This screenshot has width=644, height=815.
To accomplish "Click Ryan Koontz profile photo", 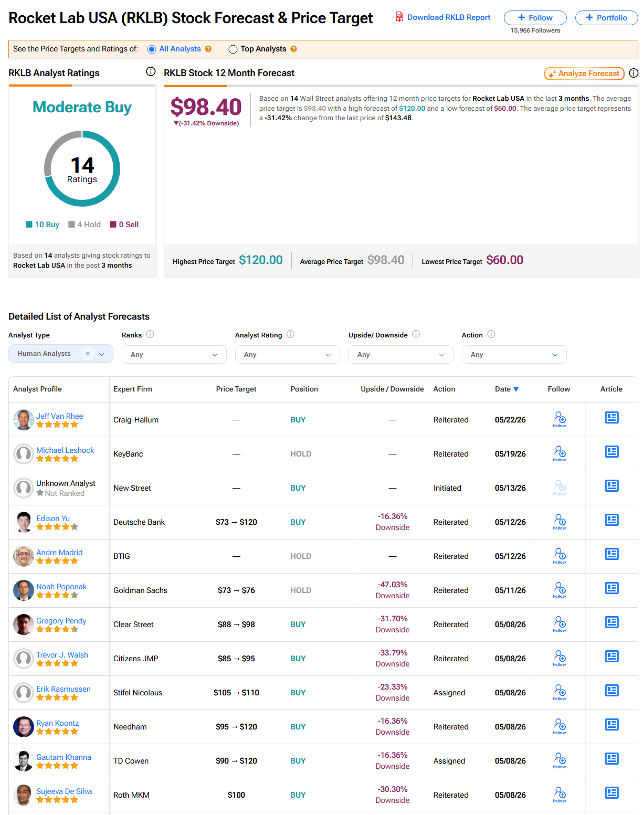I will (x=23, y=727).
